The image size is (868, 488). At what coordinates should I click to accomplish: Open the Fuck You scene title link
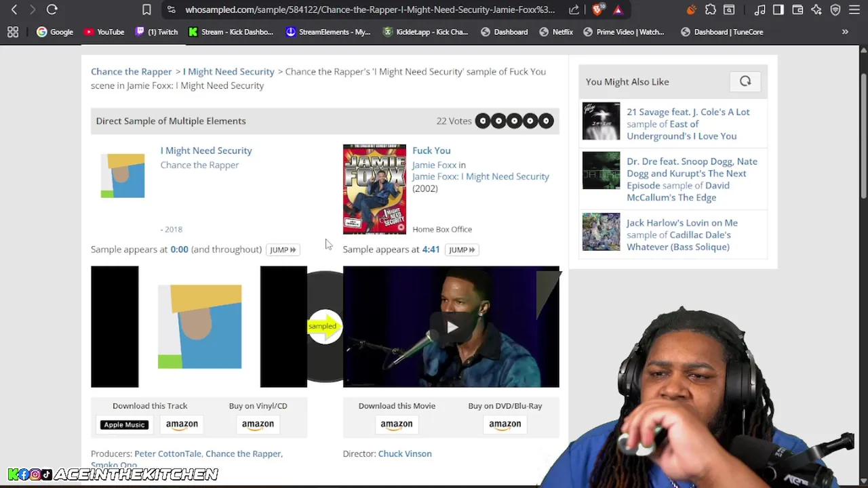tap(431, 150)
